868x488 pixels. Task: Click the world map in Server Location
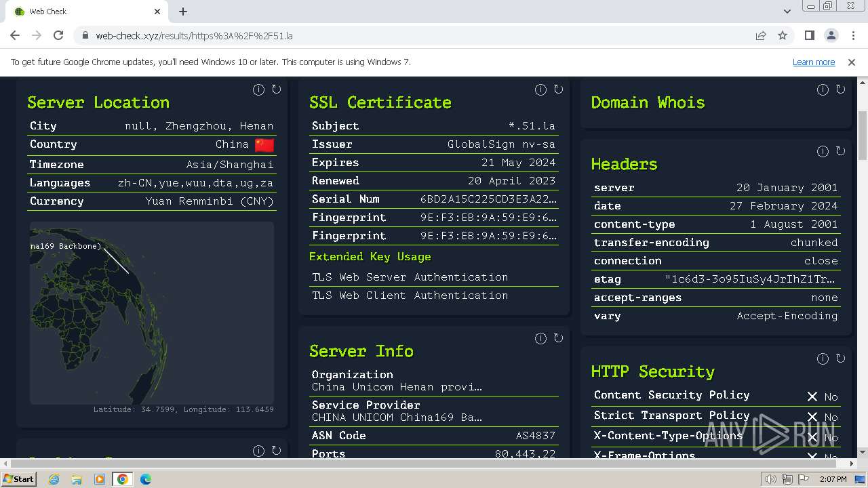pos(152,312)
